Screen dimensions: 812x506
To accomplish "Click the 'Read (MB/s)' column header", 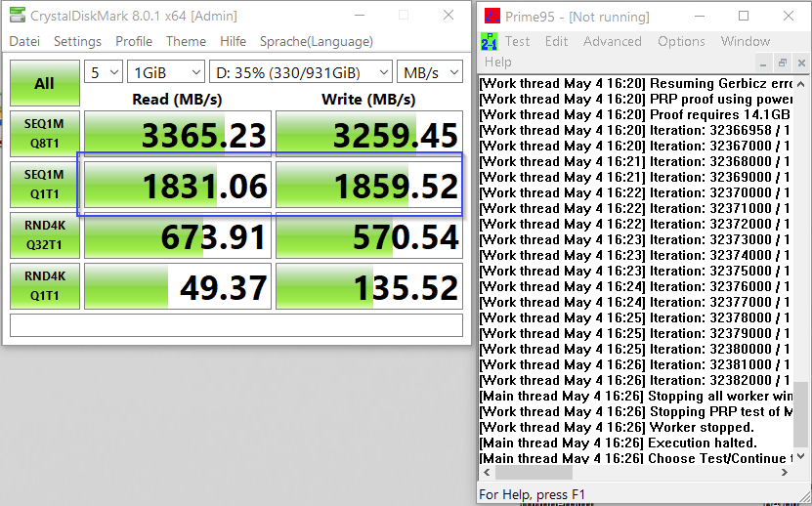I will click(177, 99).
